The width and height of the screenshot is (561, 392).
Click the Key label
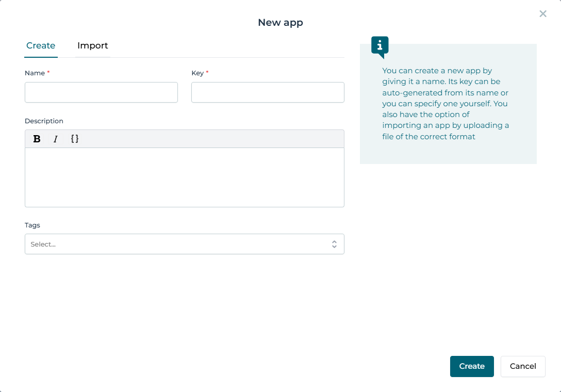pos(197,73)
